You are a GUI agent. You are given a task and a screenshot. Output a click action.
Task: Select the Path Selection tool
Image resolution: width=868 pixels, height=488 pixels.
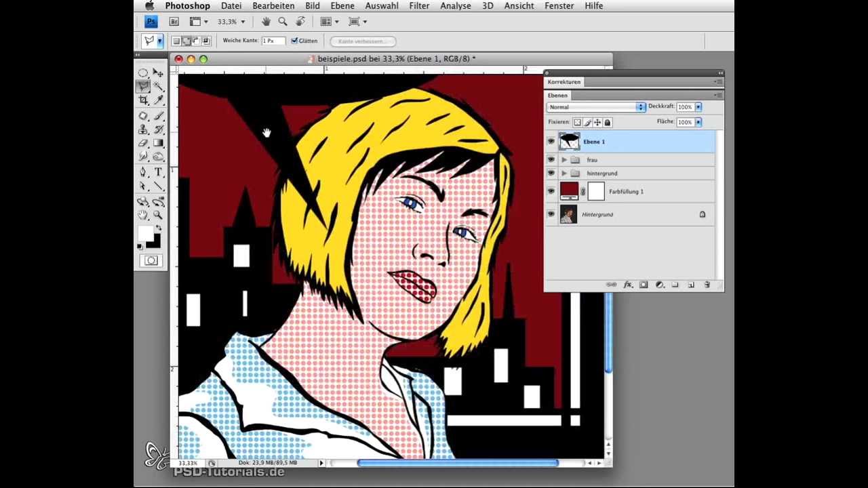click(143, 186)
